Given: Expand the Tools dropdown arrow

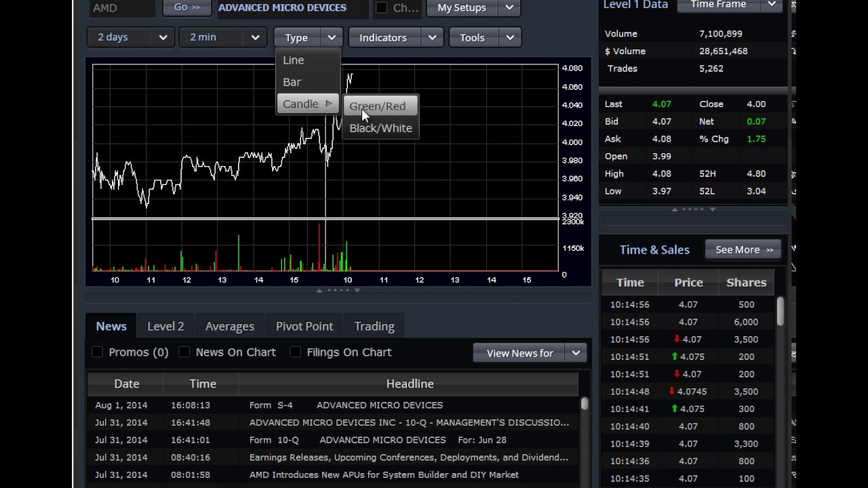Looking at the screenshot, I should 510,38.
